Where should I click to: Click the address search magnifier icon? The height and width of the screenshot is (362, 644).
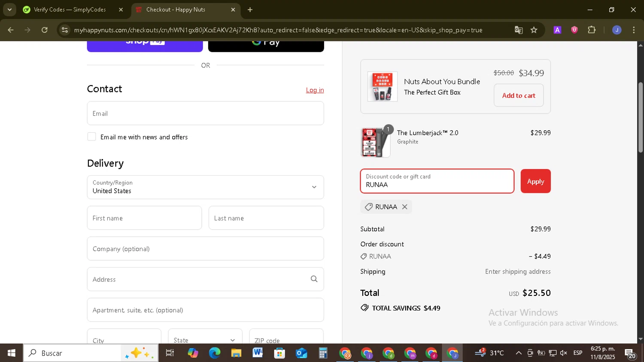pos(314,279)
